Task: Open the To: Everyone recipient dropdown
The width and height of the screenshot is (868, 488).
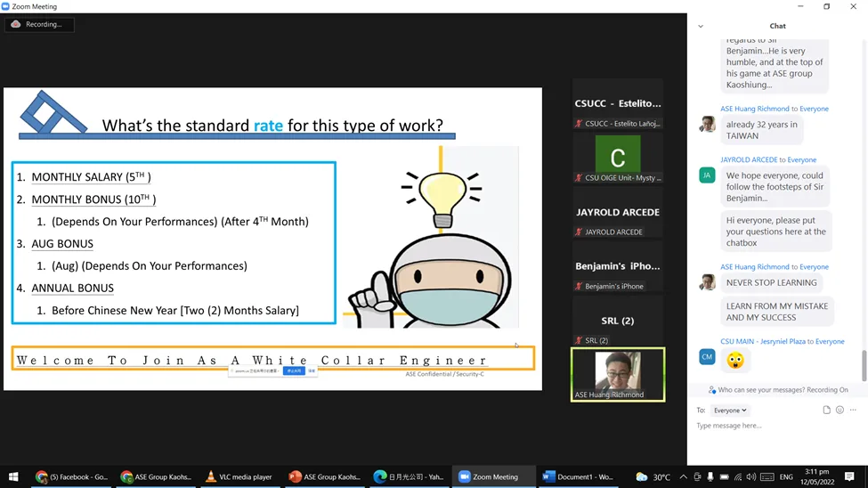Action: 730,411
